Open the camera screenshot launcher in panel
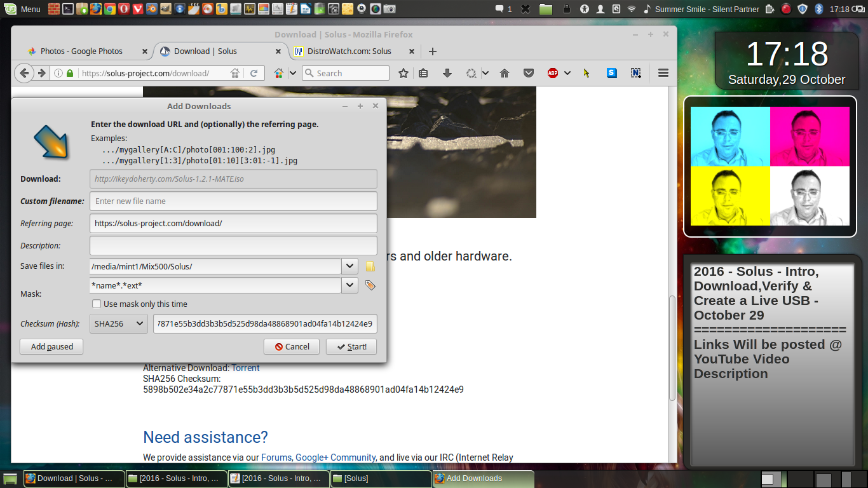868x488 pixels. [x=389, y=9]
